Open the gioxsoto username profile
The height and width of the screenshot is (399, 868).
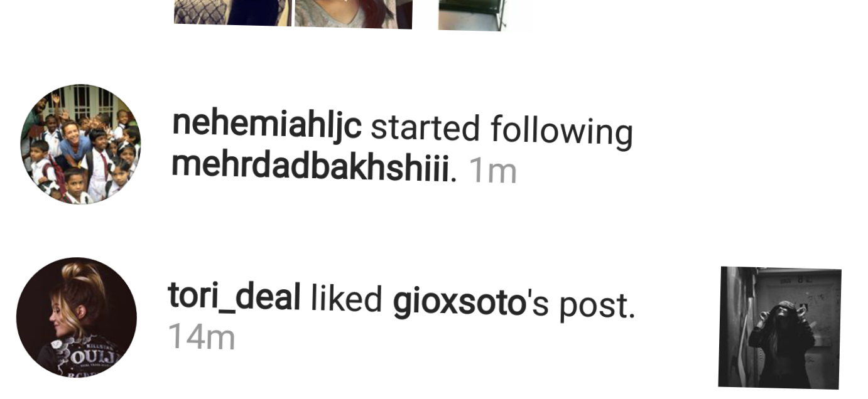point(458,303)
